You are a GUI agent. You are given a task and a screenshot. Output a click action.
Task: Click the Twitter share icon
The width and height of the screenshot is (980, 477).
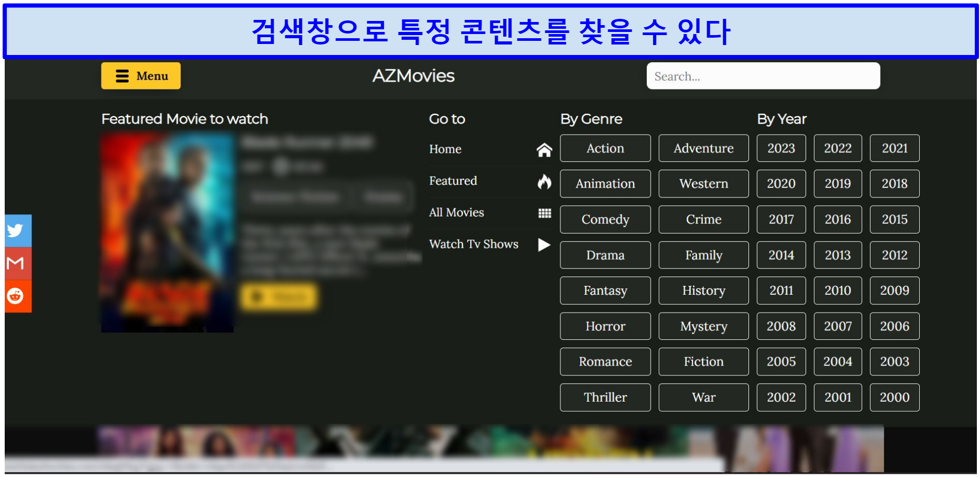[17, 230]
